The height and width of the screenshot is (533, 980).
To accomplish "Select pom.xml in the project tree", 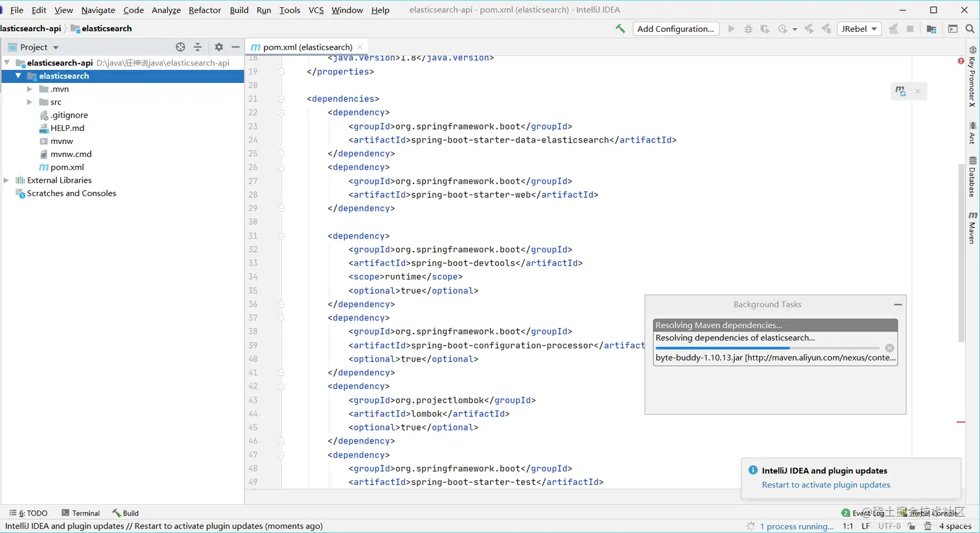I will (x=62, y=167).
